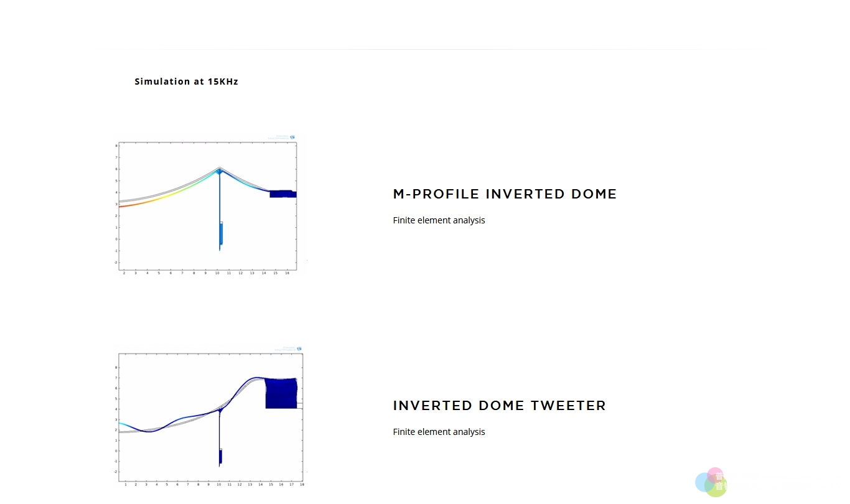Click y-axis label 8 on tweeter chart
Image resolution: width=850 pixels, height=504 pixels.
tap(116, 368)
